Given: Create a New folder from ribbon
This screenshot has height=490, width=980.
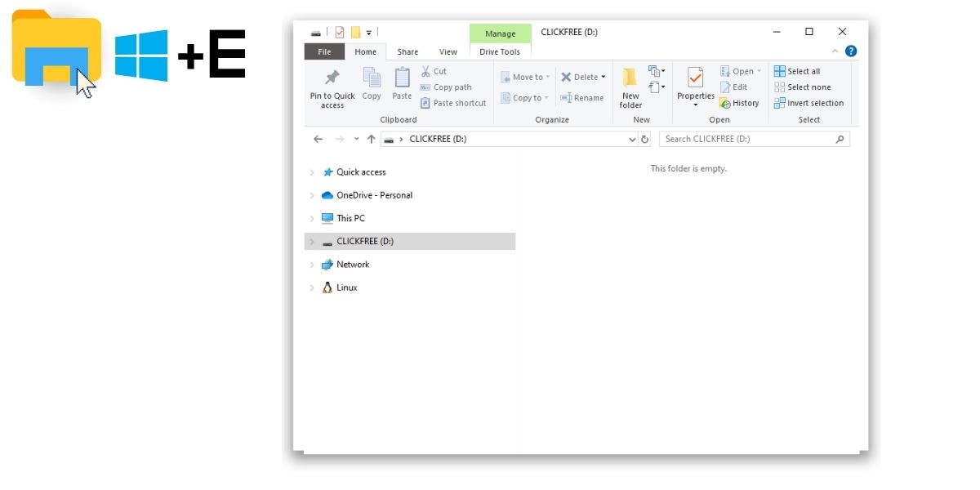Looking at the screenshot, I should 630,88.
